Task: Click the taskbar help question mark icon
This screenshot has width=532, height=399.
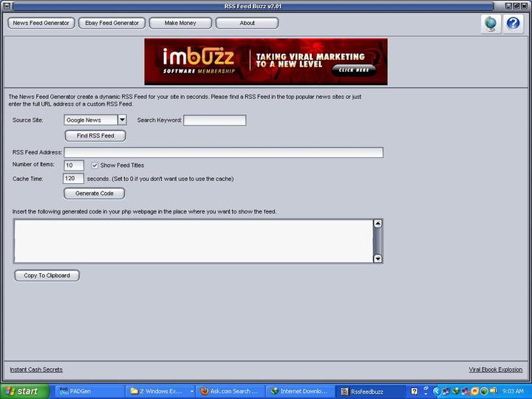Action: pyautogui.click(x=414, y=391)
